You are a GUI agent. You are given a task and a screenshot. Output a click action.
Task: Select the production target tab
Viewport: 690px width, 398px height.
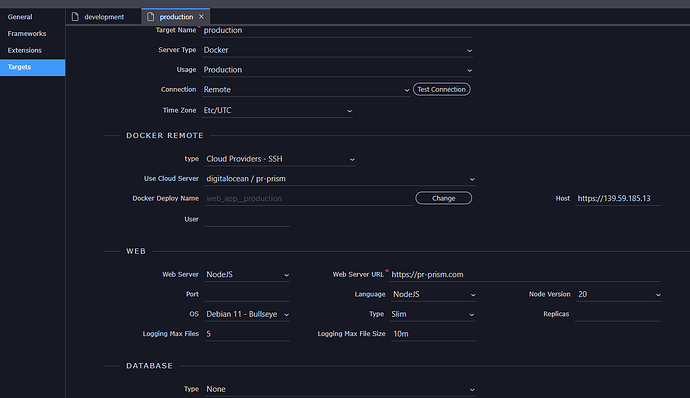(176, 17)
